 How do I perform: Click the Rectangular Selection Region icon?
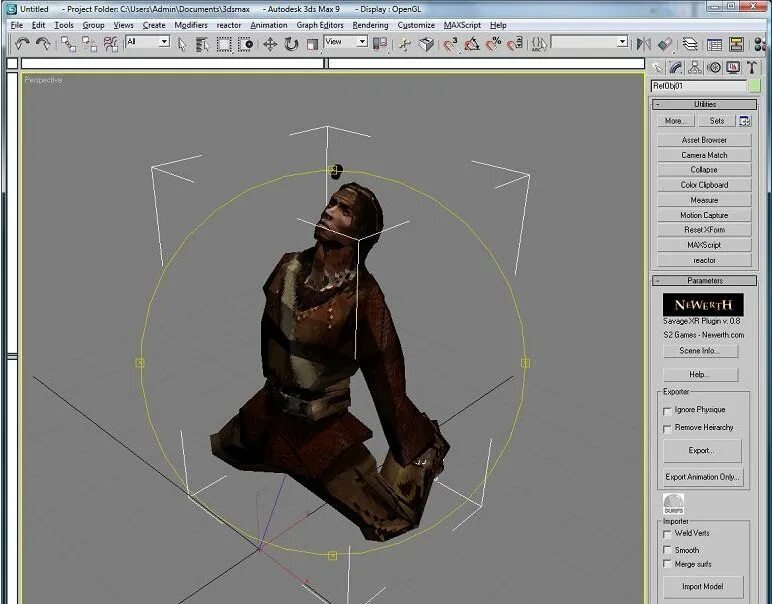pyautogui.click(x=224, y=44)
